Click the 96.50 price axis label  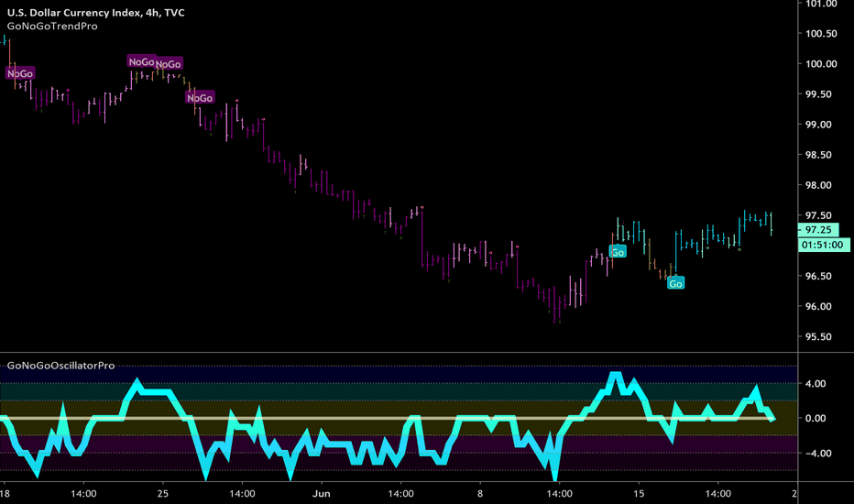(x=818, y=276)
